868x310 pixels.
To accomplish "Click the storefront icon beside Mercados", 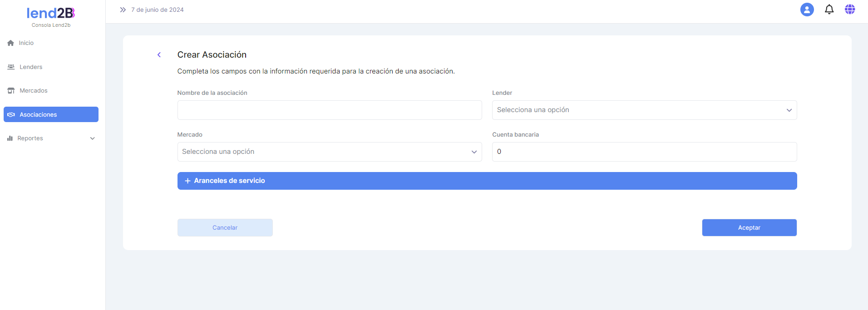I will [x=11, y=91].
